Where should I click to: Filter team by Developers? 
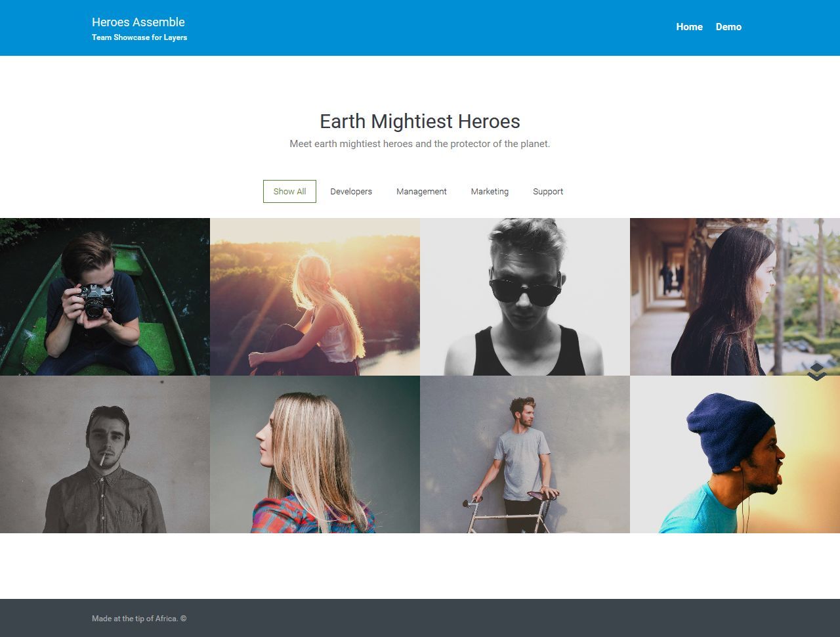pos(351,191)
